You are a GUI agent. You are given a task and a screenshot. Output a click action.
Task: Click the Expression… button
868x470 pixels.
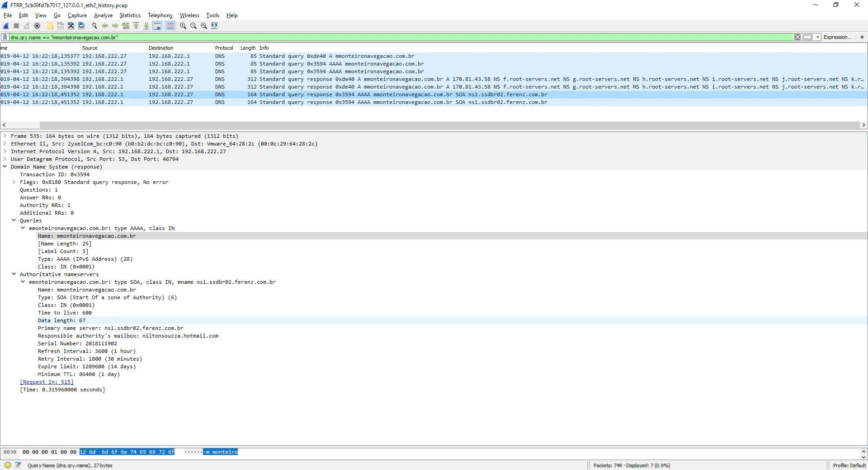837,38
